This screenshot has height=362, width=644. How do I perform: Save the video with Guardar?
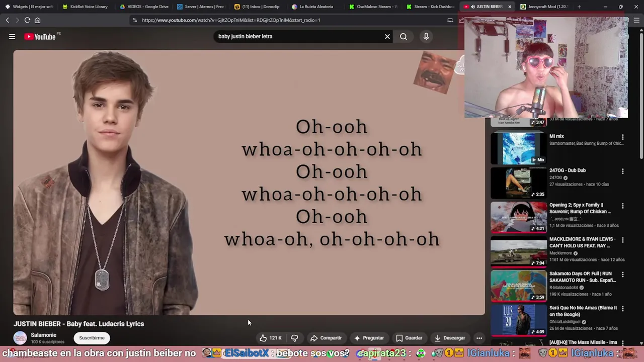point(409,338)
